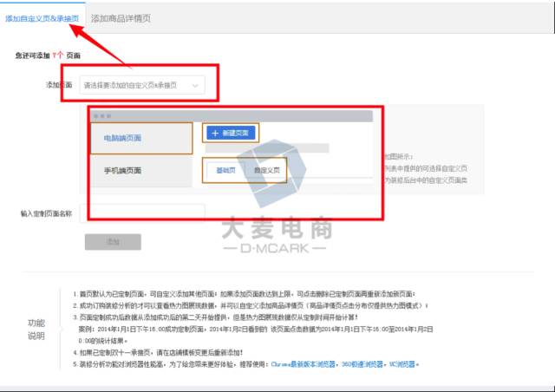
Task: Click the chevron arrow in 添加页面 dropdown
Action: pos(195,85)
